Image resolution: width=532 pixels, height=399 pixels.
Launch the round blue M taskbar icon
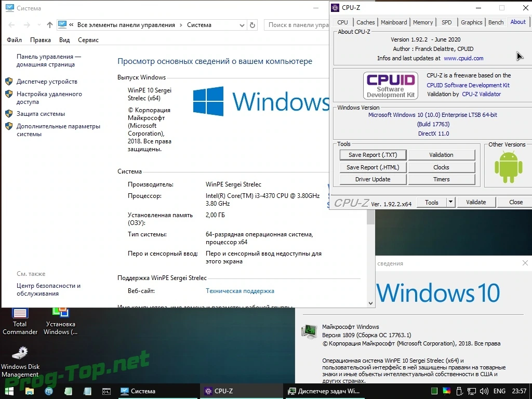49,391
